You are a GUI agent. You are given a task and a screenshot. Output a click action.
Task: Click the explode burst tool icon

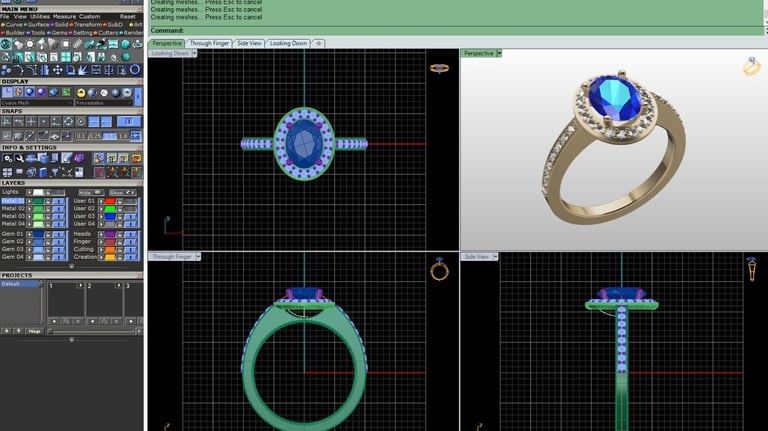[82, 70]
